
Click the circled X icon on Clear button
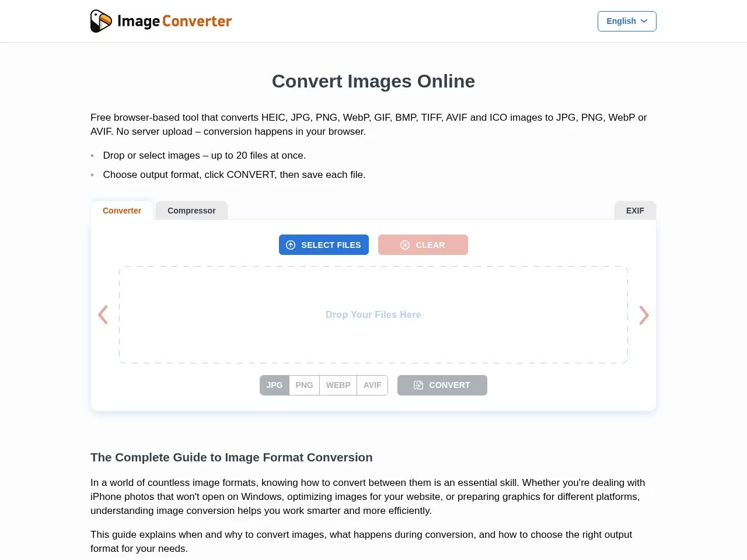point(405,245)
